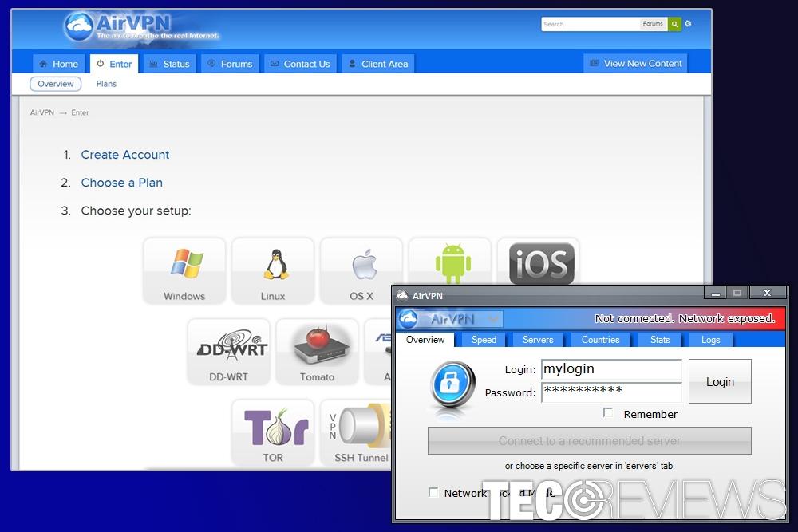
Task: Focus the Password field
Action: click(x=612, y=392)
